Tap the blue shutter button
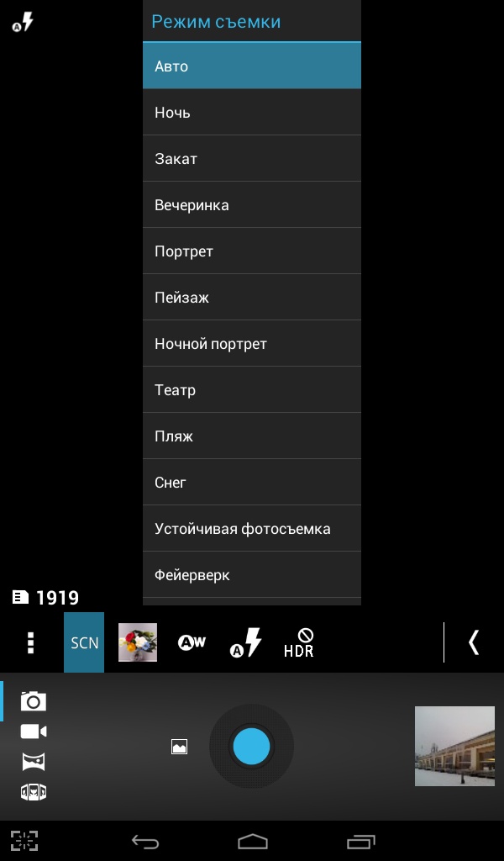504x861 pixels. [252, 747]
